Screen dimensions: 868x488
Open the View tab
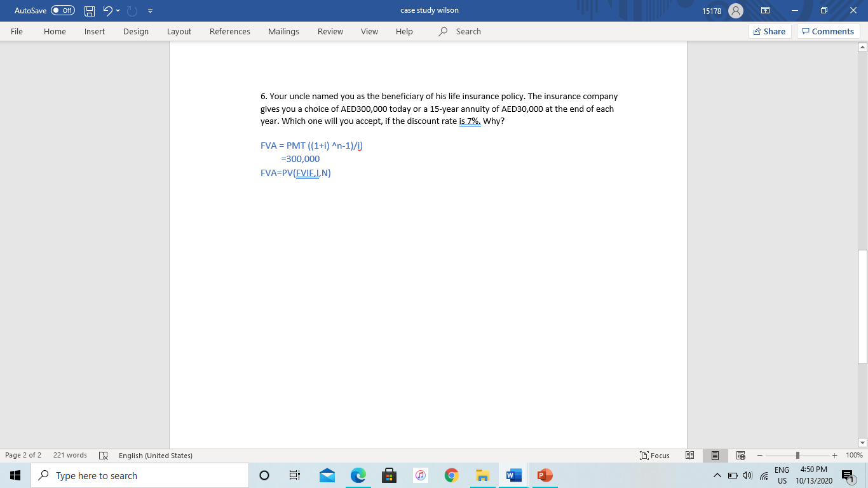point(369,31)
